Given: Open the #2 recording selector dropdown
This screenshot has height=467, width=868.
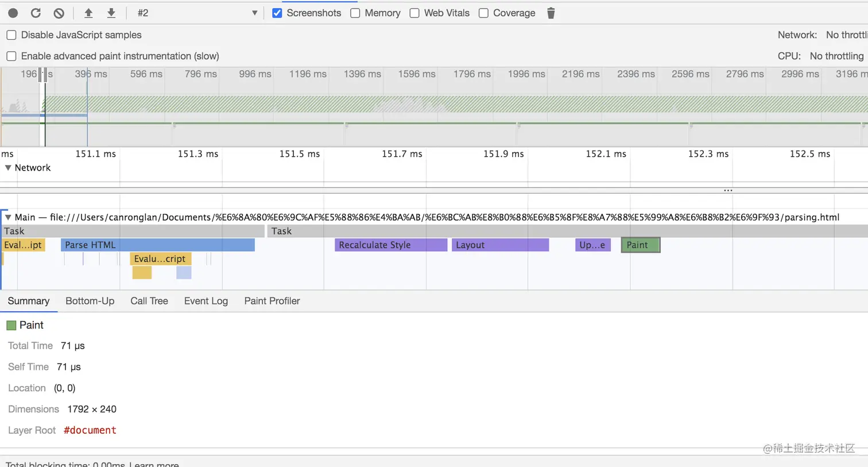Looking at the screenshot, I should click(x=197, y=13).
